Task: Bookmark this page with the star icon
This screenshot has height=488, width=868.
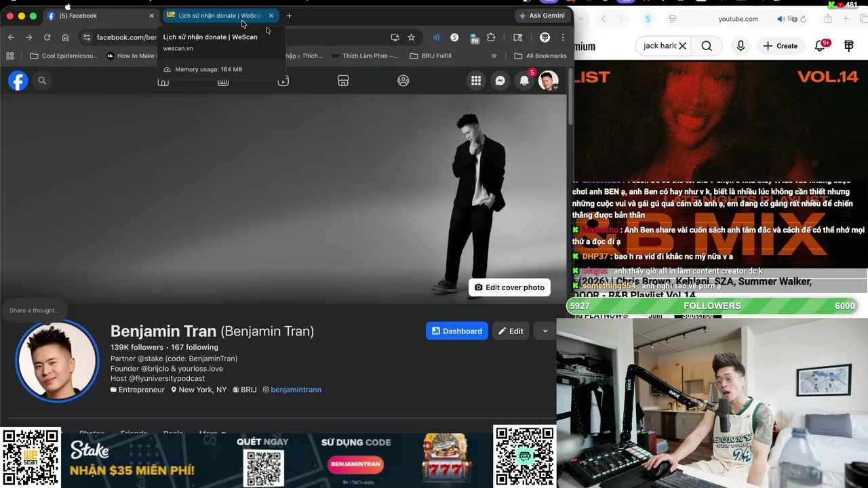Action: tap(411, 37)
